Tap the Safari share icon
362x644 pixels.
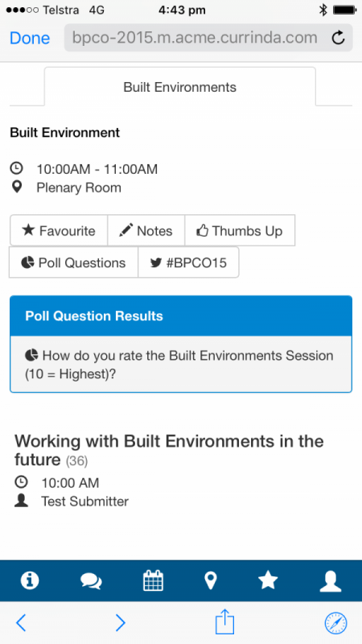click(225, 622)
